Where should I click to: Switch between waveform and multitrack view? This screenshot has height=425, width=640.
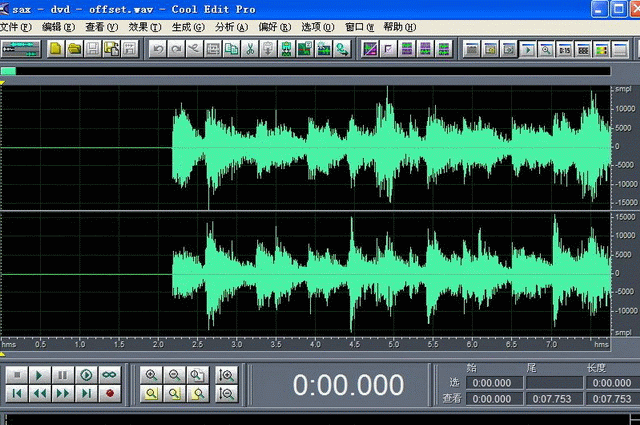21,49
